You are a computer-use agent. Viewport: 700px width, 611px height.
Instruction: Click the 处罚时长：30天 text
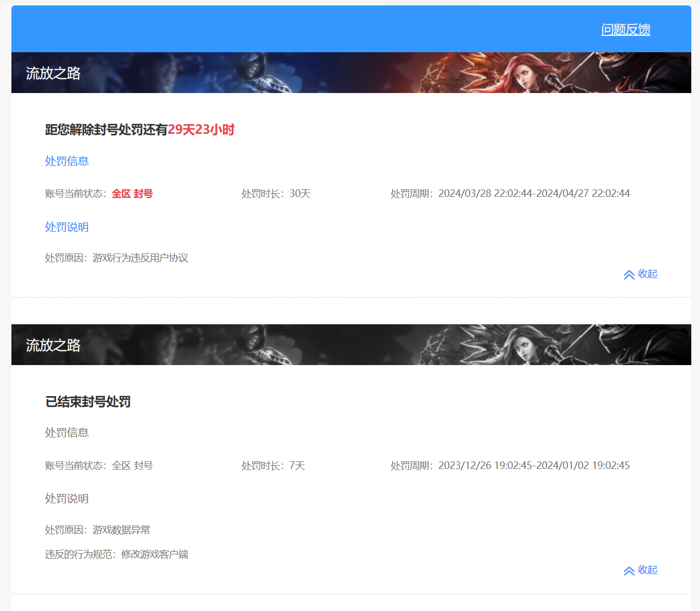coord(276,194)
